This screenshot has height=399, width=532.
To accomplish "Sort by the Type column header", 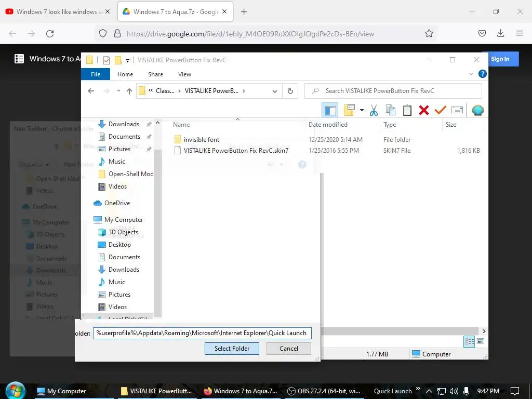I will tap(390, 125).
